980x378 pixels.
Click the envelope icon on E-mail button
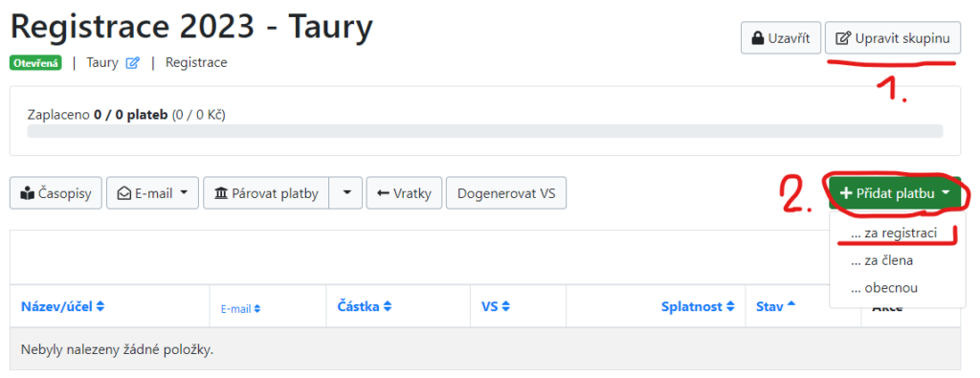coord(123,193)
